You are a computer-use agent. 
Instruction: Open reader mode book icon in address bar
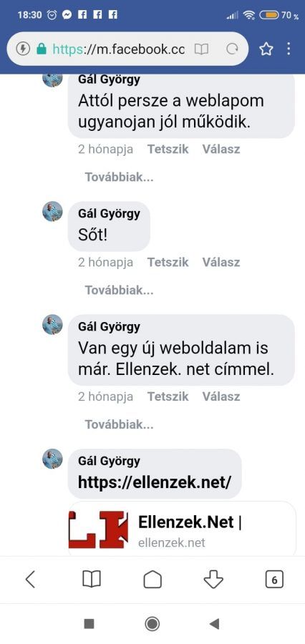coord(201,49)
